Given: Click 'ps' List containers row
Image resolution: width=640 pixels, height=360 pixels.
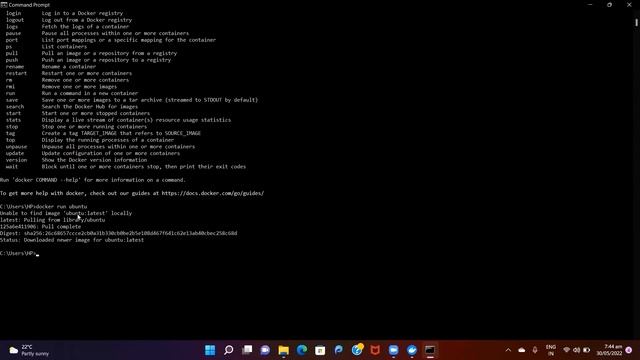Looking at the screenshot, I should [46, 47].
